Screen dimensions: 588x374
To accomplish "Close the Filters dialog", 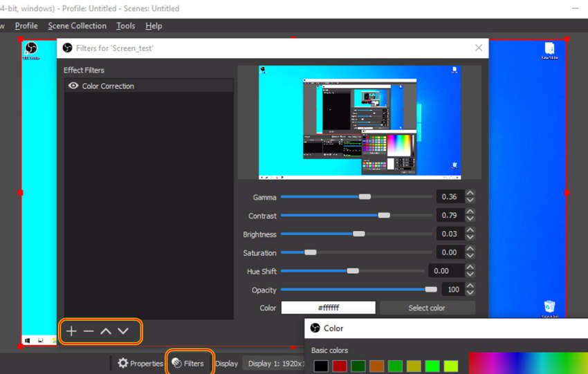I will tap(479, 48).
